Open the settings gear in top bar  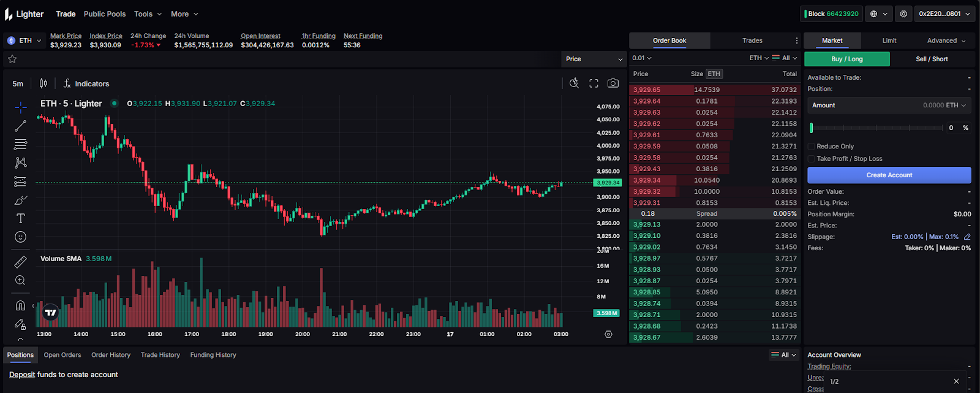[x=903, y=13]
